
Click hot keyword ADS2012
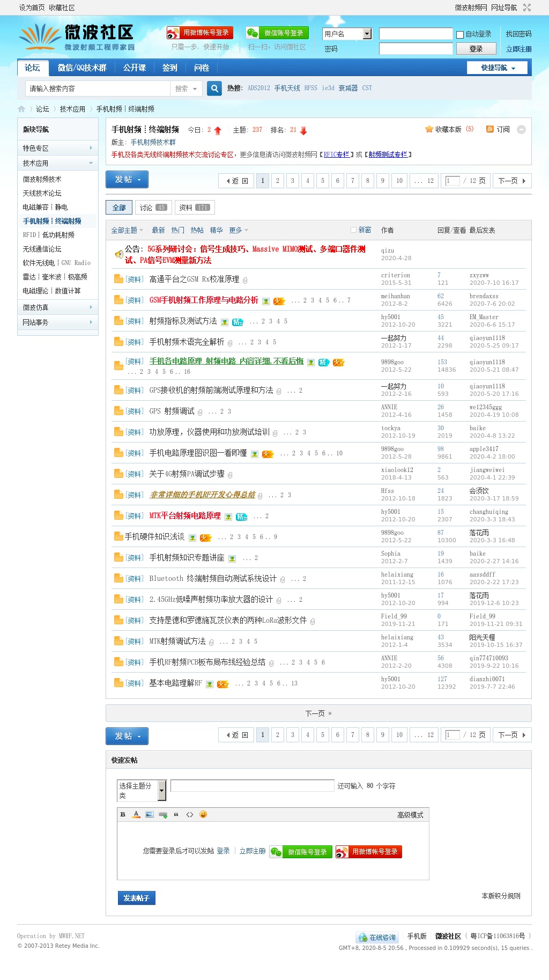259,88
